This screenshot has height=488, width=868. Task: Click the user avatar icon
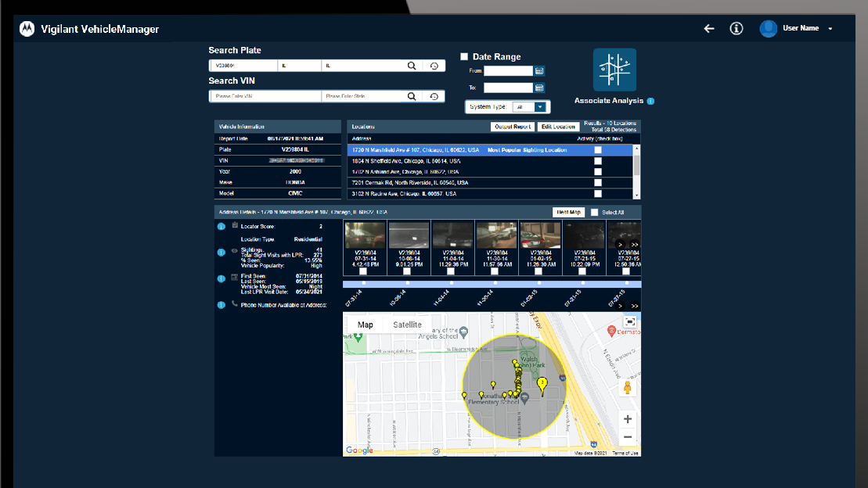[769, 28]
